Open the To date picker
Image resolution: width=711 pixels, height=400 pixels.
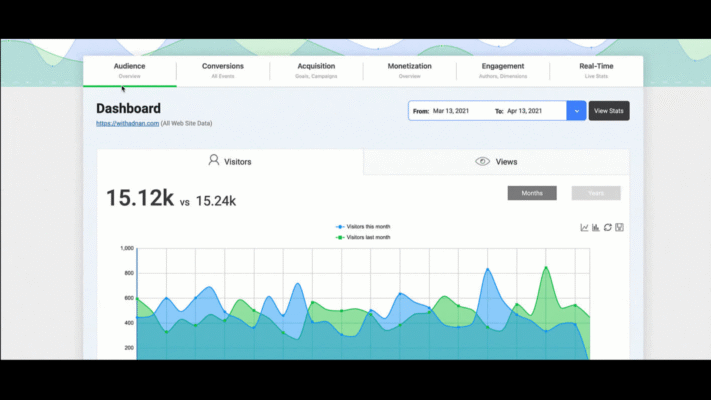click(x=529, y=111)
